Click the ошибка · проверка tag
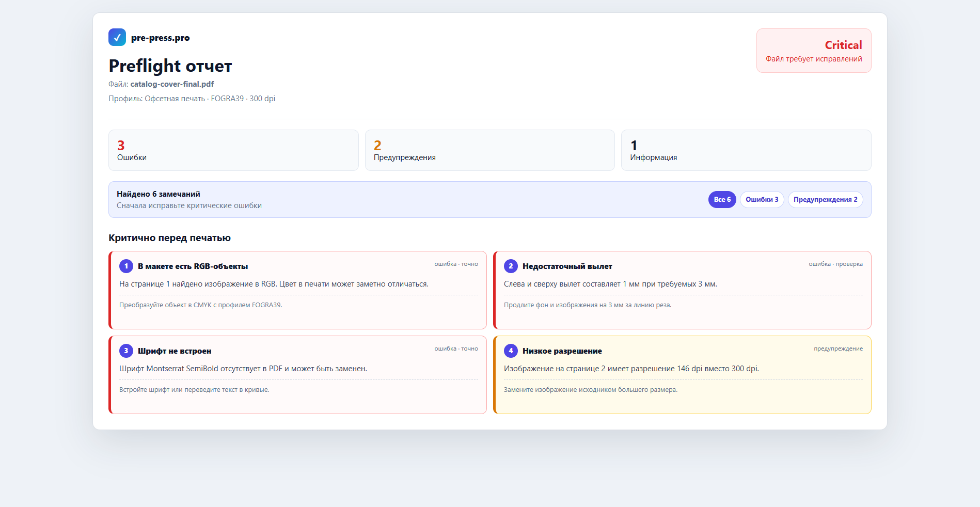This screenshot has height=507, width=980. point(835,264)
